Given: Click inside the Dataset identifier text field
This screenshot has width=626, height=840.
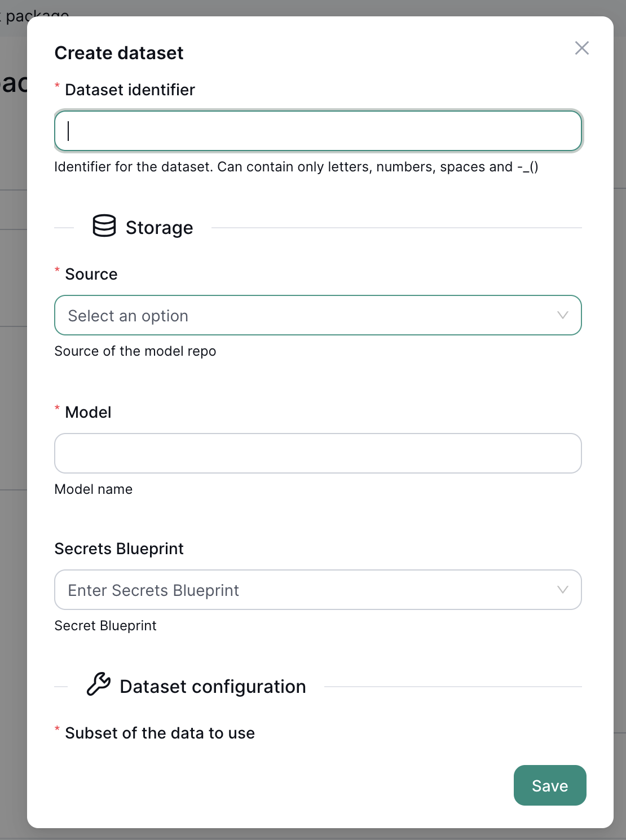Looking at the screenshot, I should point(319,131).
